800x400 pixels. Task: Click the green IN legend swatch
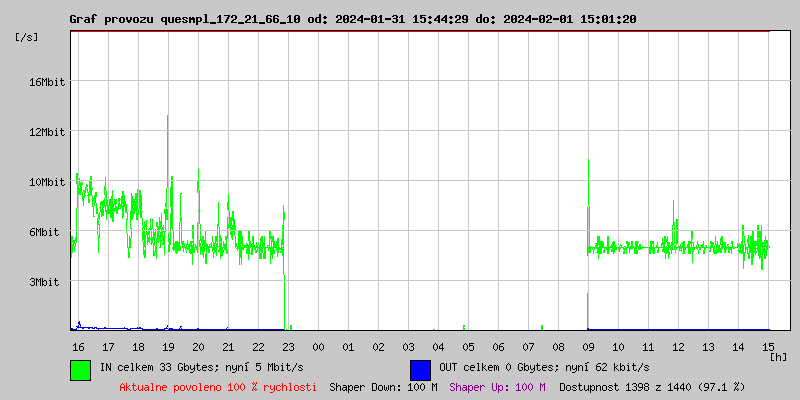(x=80, y=369)
